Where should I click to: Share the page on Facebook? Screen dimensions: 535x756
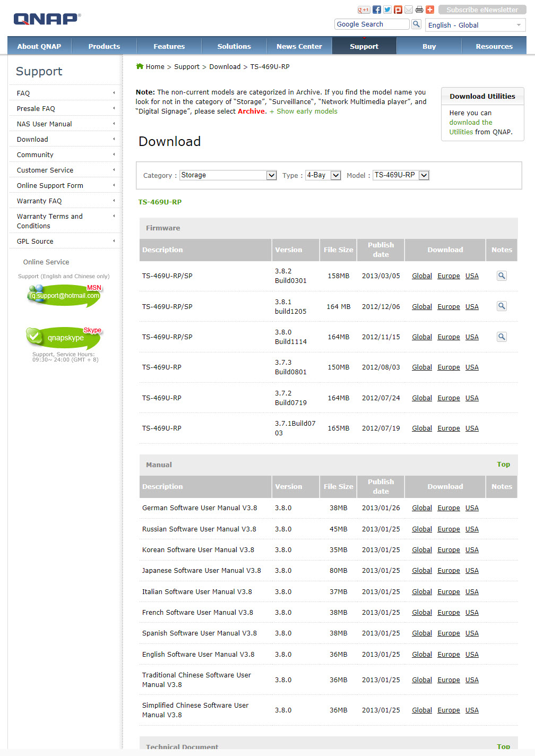coord(377,10)
